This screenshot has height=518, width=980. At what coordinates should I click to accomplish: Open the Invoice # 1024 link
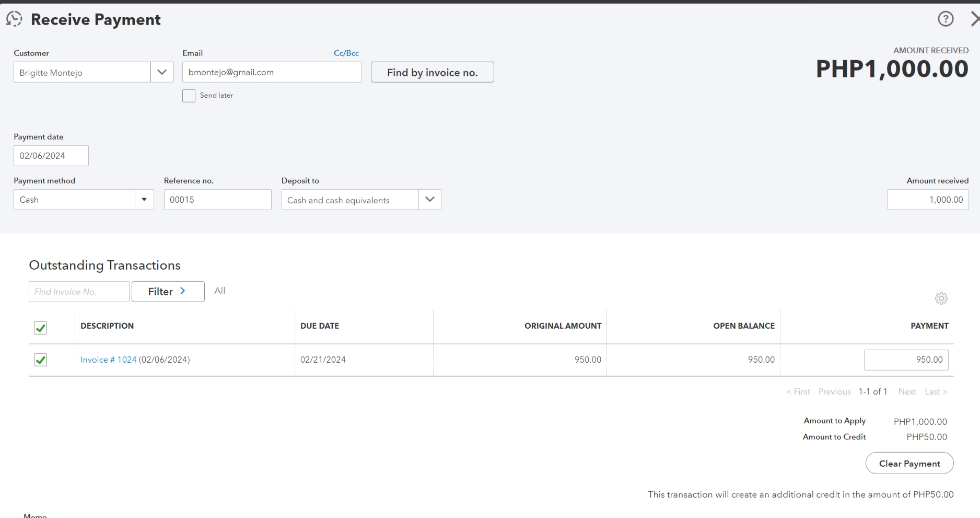[x=108, y=360]
